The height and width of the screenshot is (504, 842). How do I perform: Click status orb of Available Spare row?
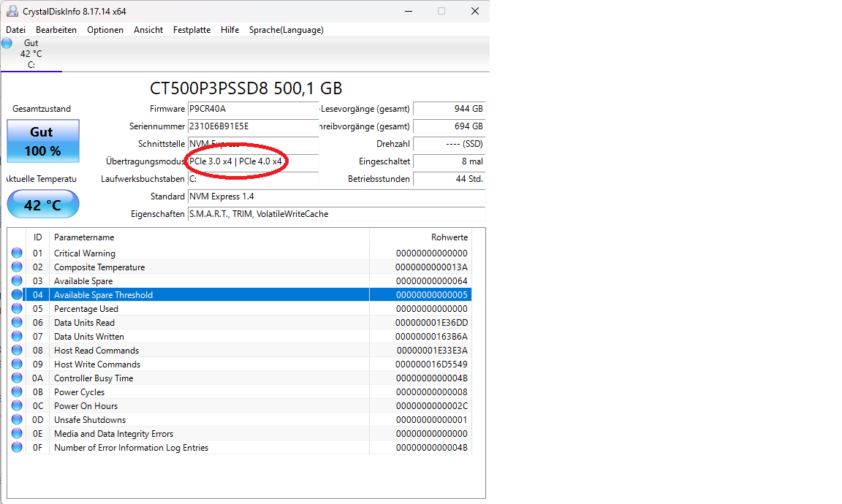click(x=17, y=280)
